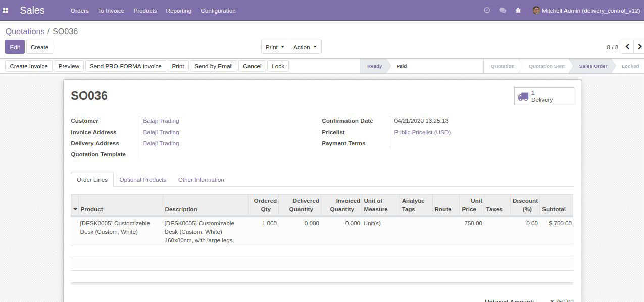
Task: Open the activities clock icon
Action: (x=487, y=10)
